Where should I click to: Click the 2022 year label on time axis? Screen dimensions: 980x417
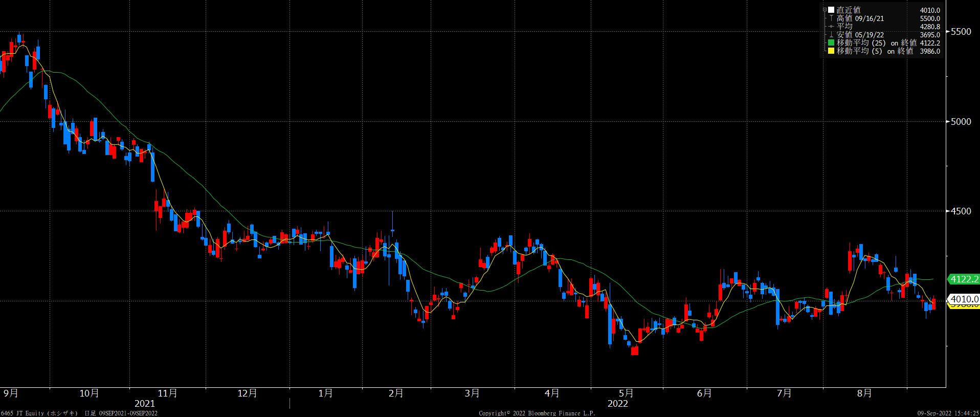617,404
